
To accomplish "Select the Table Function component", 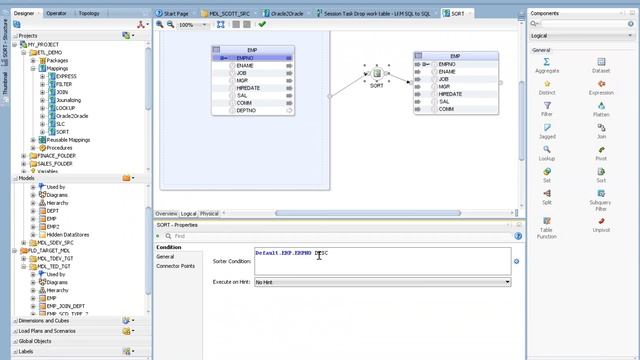I will click(x=547, y=228).
